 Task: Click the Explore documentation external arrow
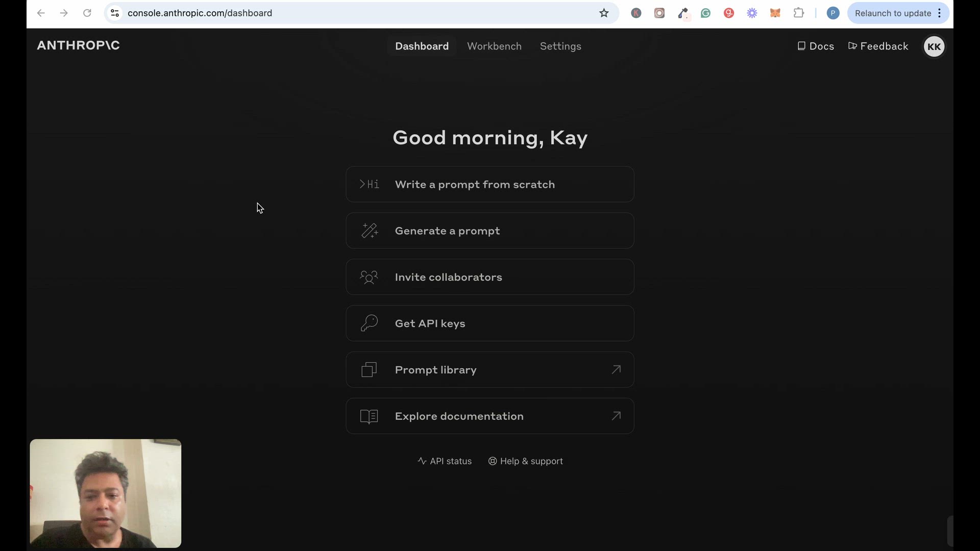click(x=616, y=416)
